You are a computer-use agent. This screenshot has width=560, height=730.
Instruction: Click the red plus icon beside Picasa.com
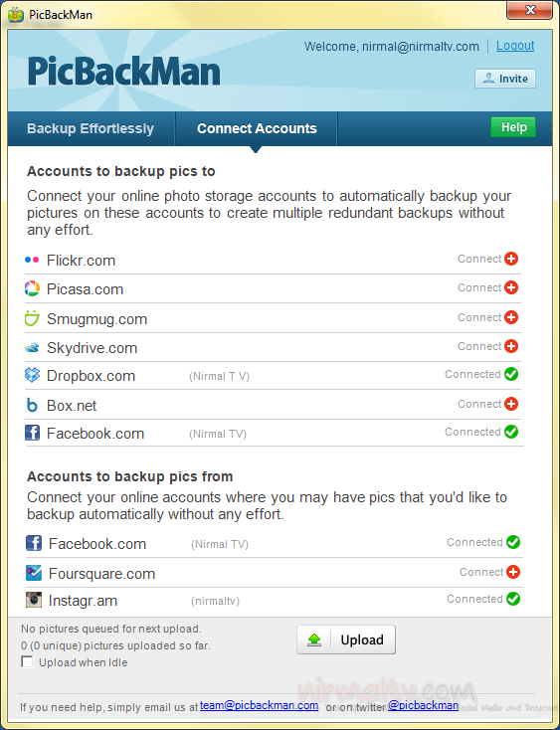[511, 287]
